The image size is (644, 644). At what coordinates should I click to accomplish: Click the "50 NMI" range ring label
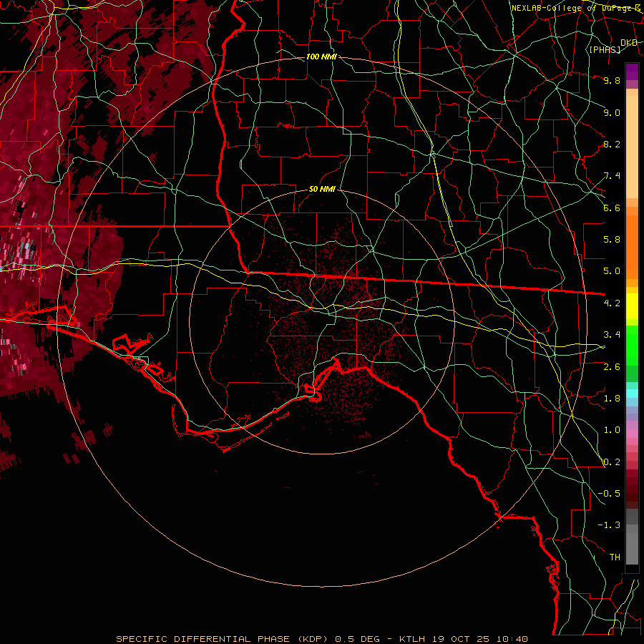(322, 190)
